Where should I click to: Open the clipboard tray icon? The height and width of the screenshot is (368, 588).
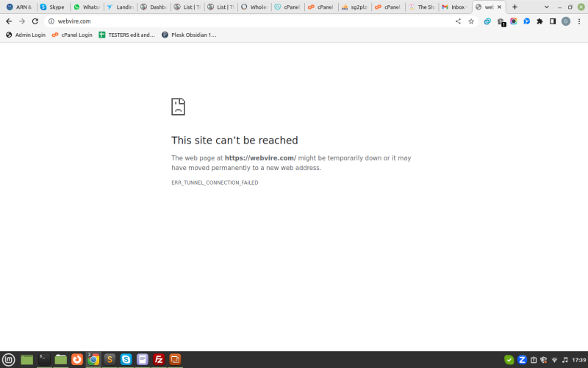[534, 360]
